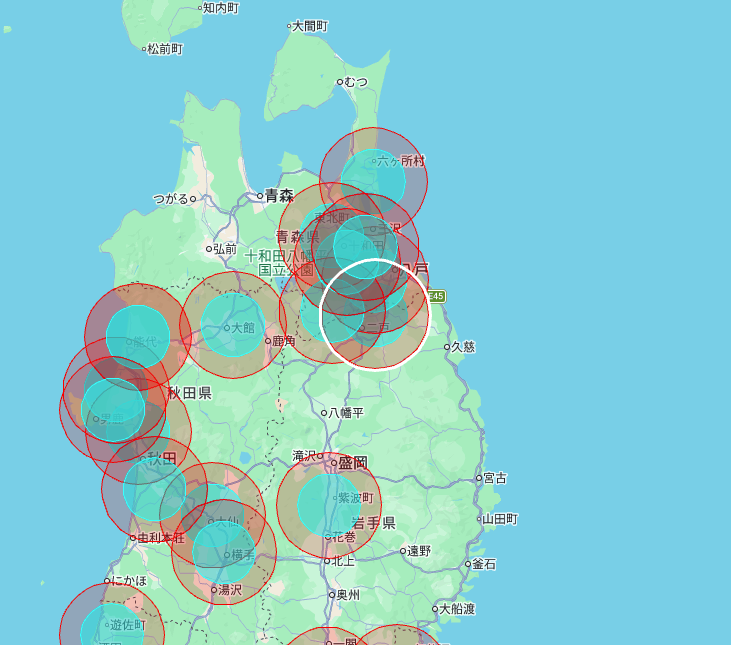Click the 知内町 town label

pyautogui.click(x=221, y=8)
